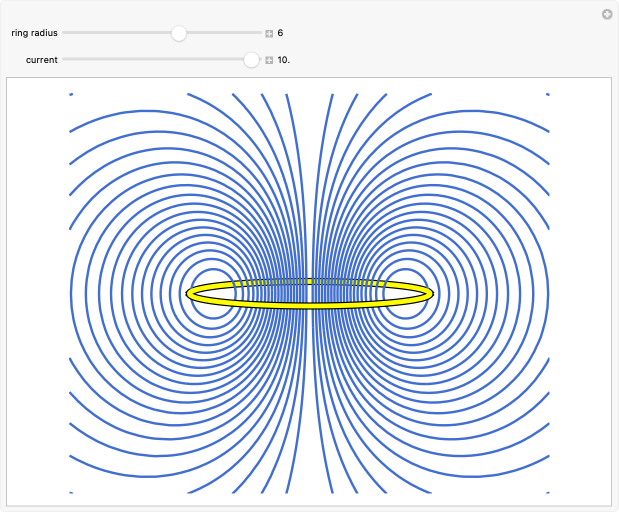
Task: Click the ring radius slider thumb
Action: click(178, 33)
